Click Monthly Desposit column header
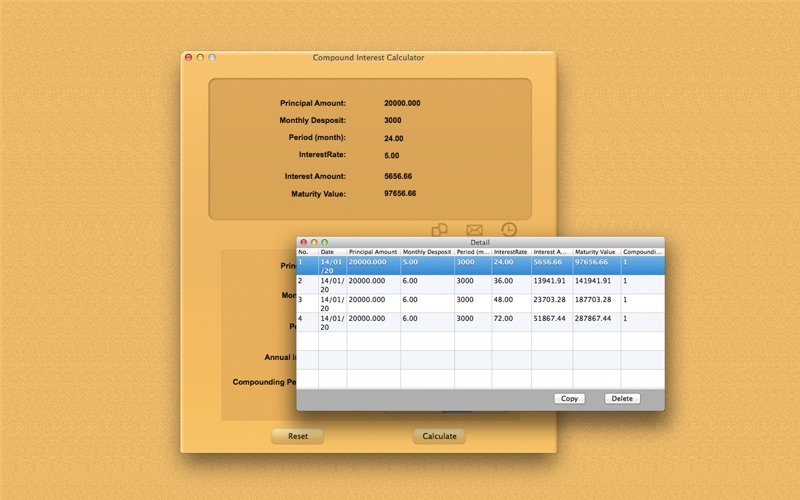This screenshot has height=500, width=800. (428, 252)
